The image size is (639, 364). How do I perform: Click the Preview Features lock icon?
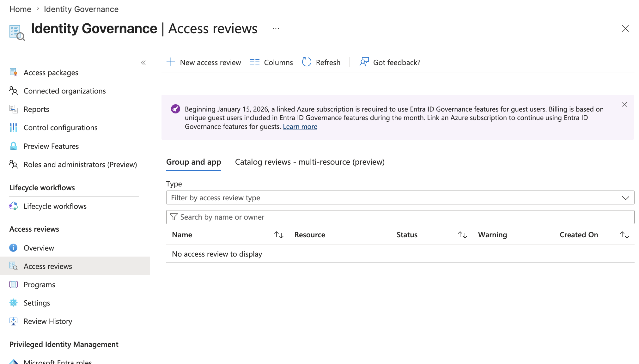pyautogui.click(x=13, y=146)
